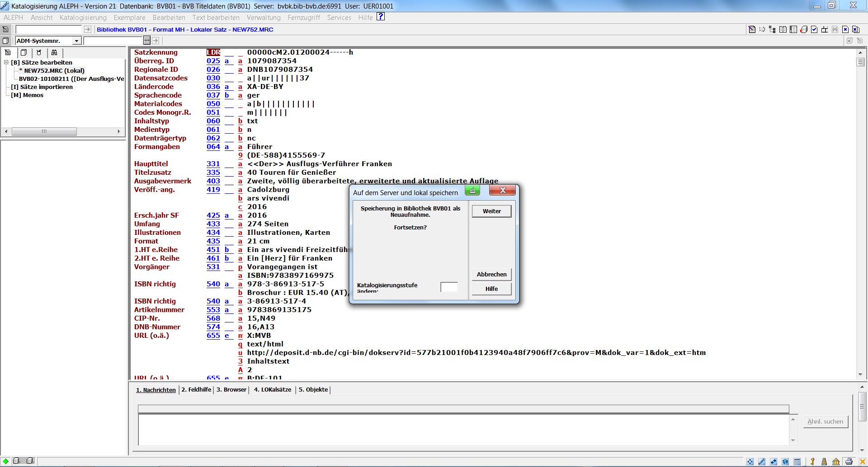Open the ADM-Systemnr. dropdown
868x467 pixels.
pyautogui.click(x=76, y=41)
